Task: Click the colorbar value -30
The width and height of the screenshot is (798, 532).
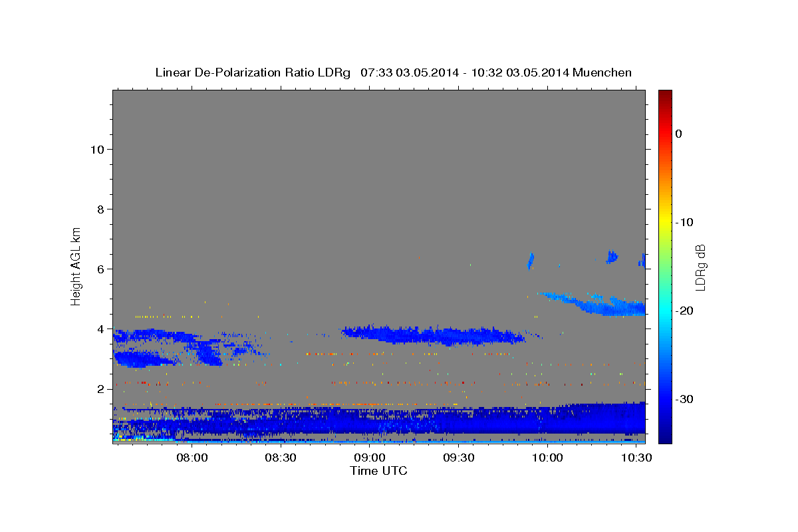Action: 685,399
